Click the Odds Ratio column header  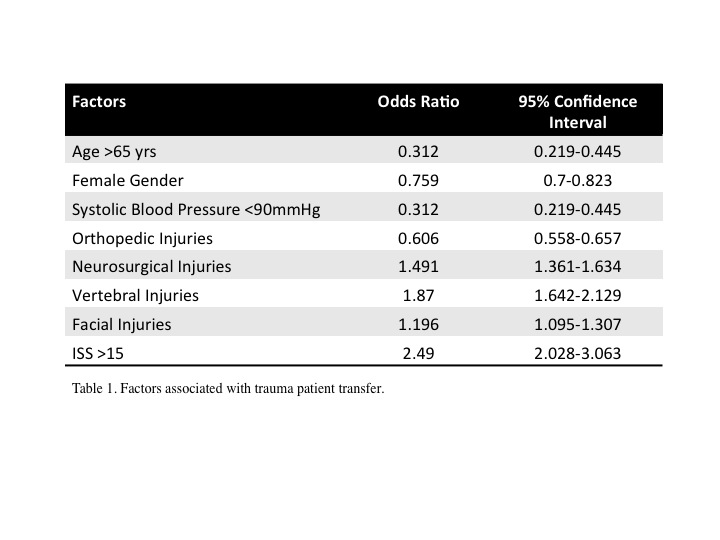click(x=418, y=101)
